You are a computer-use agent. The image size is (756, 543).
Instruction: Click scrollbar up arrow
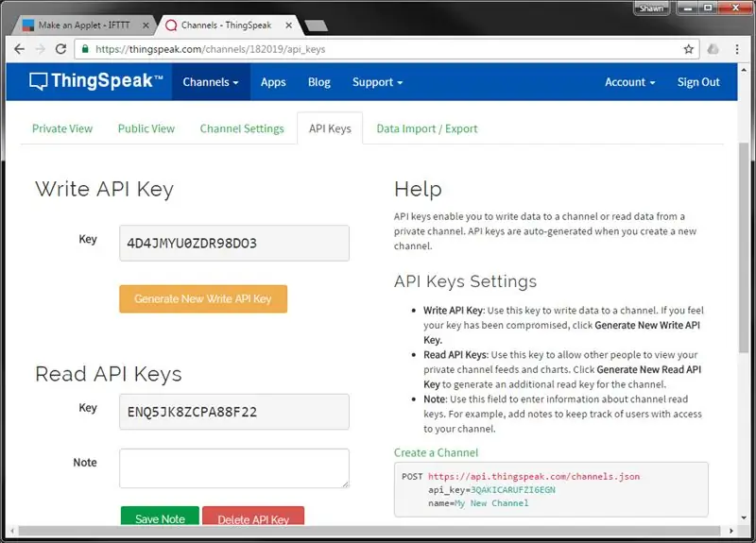click(x=744, y=70)
